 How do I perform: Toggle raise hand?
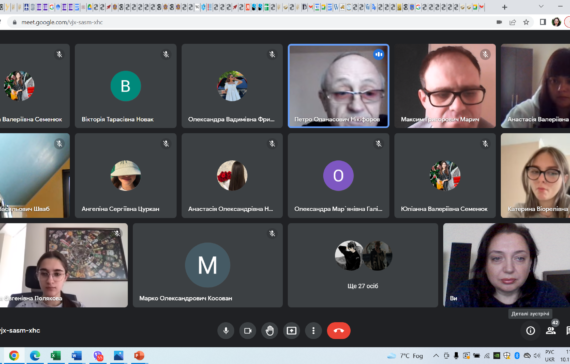269,331
